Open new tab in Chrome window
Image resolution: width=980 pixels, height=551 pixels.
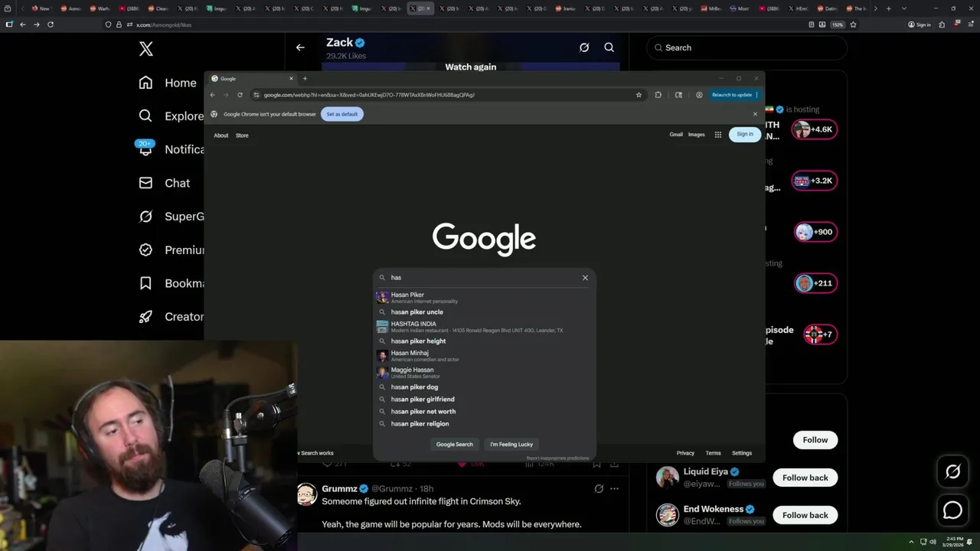click(305, 78)
